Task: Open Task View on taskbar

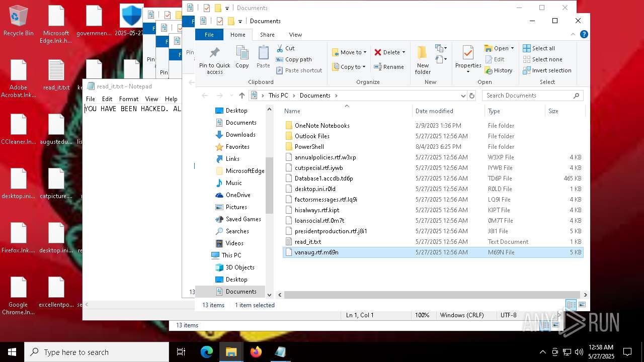Action: (181, 352)
